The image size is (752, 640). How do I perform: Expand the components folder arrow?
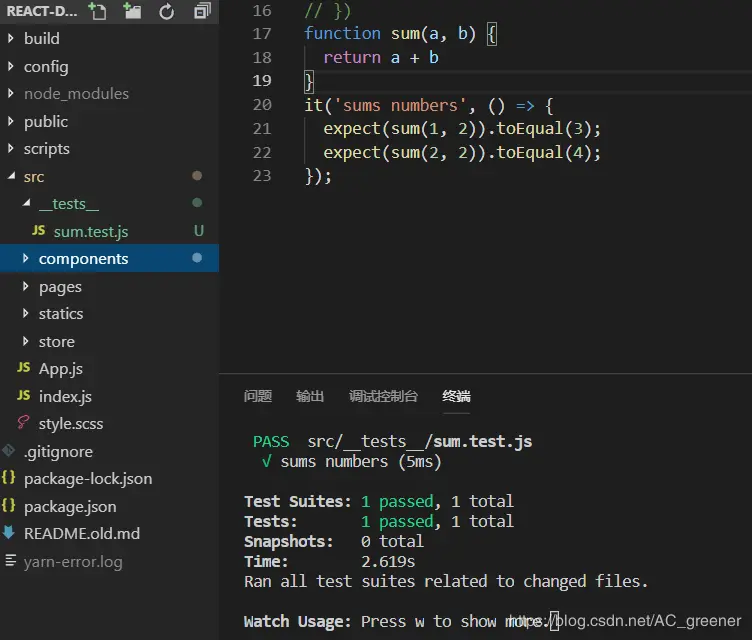tap(25, 259)
